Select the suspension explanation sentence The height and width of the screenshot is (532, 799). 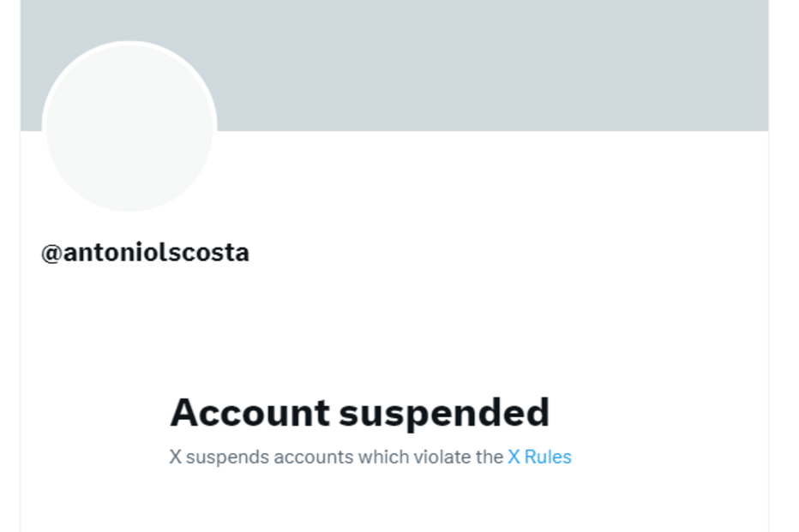(369, 457)
